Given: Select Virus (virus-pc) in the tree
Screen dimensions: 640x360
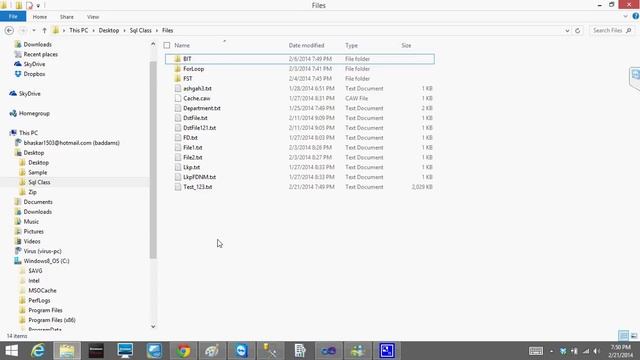Looking at the screenshot, I should [42, 251].
